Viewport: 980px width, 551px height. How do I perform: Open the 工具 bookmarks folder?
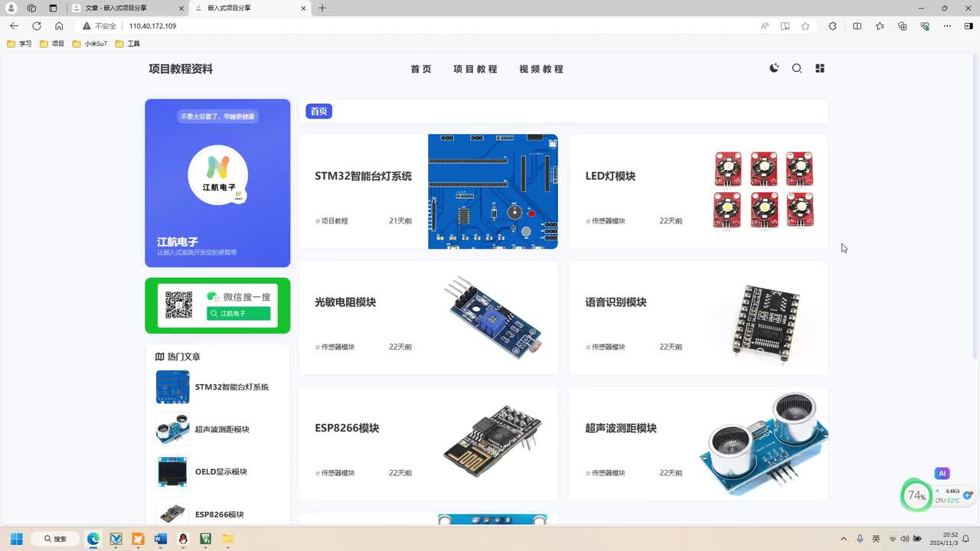tap(127, 44)
